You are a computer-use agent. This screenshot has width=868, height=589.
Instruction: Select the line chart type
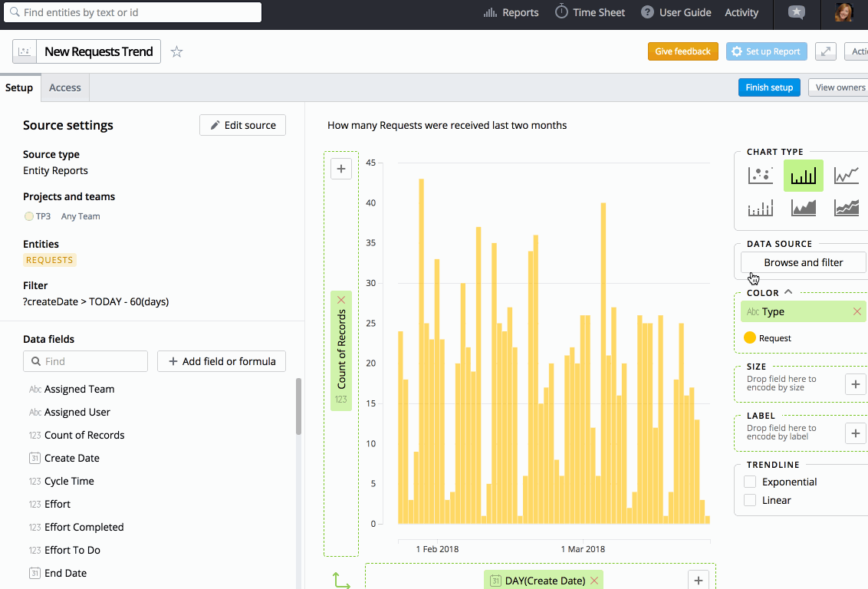click(x=847, y=176)
